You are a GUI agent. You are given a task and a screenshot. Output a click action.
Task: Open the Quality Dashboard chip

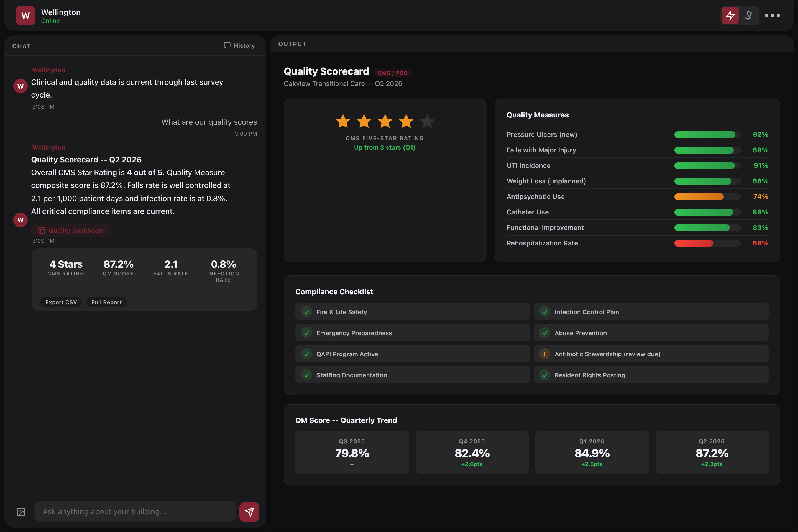point(71,230)
